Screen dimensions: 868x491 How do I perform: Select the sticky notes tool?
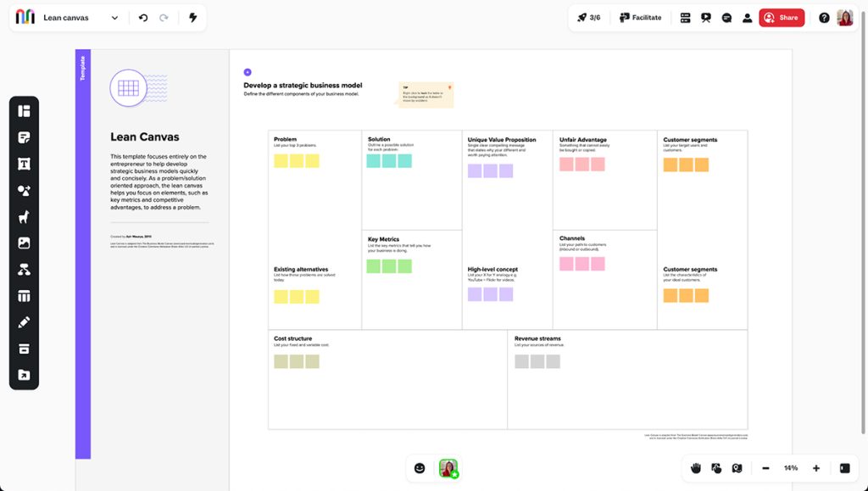[24, 137]
